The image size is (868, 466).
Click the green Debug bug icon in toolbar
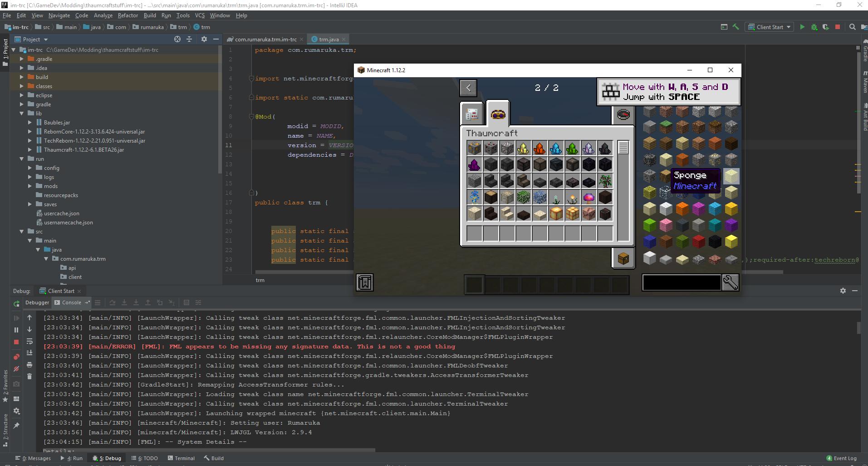click(814, 27)
